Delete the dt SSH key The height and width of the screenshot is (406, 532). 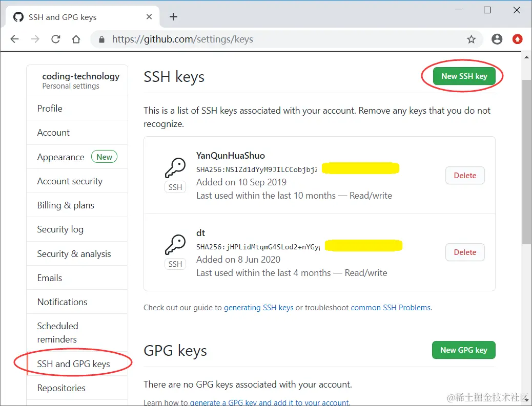tap(465, 252)
